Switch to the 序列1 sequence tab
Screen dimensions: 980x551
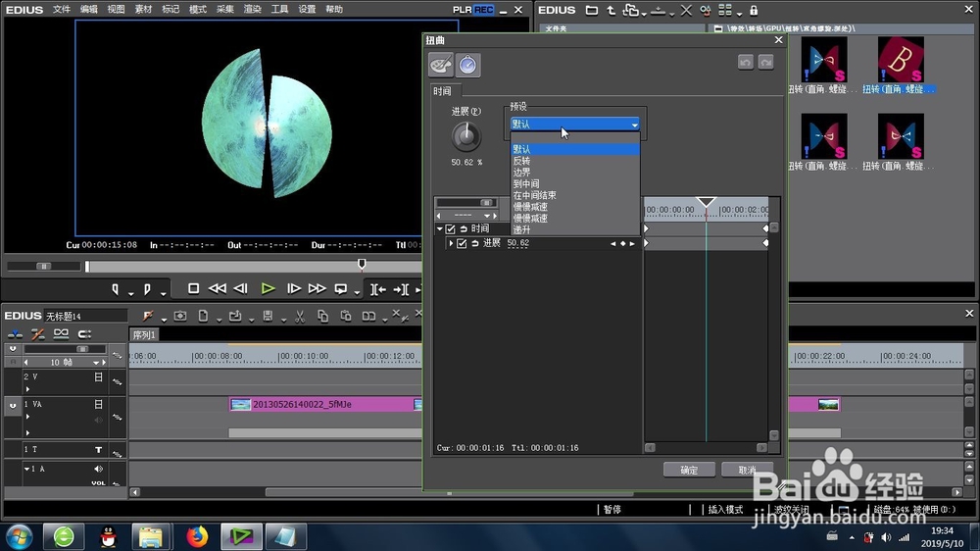point(144,335)
